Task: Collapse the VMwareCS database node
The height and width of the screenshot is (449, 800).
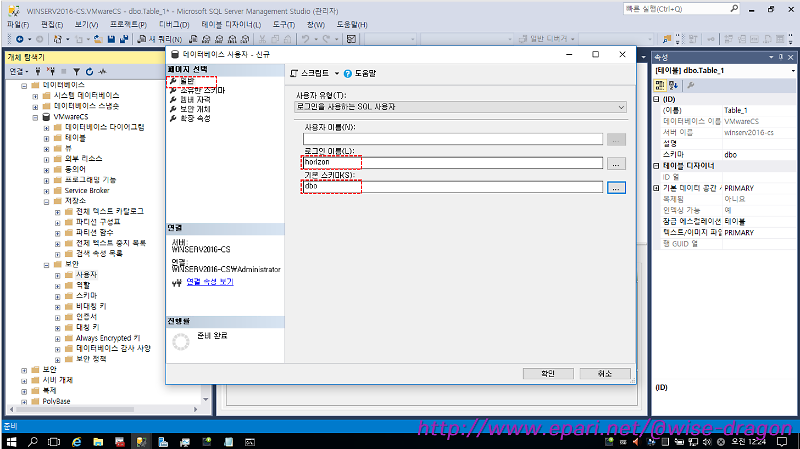Action: point(35,117)
